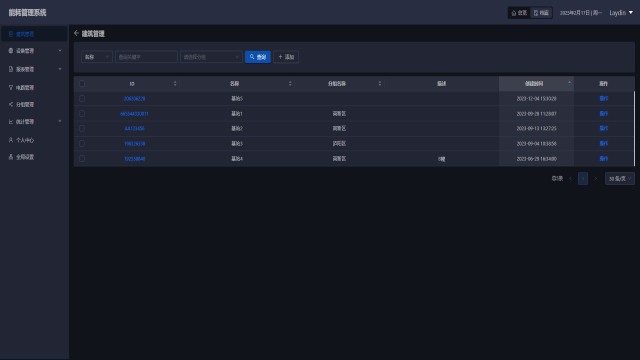Screen dimensions: 640x360
Task: Sort table by group name column arrows
Action: pos(380,83)
